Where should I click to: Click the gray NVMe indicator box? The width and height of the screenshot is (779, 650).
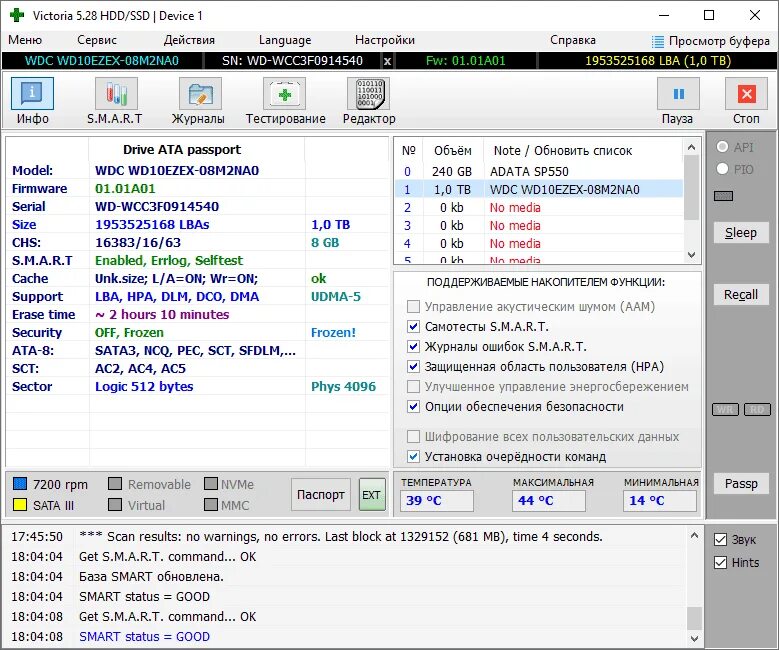pos(211,484)
